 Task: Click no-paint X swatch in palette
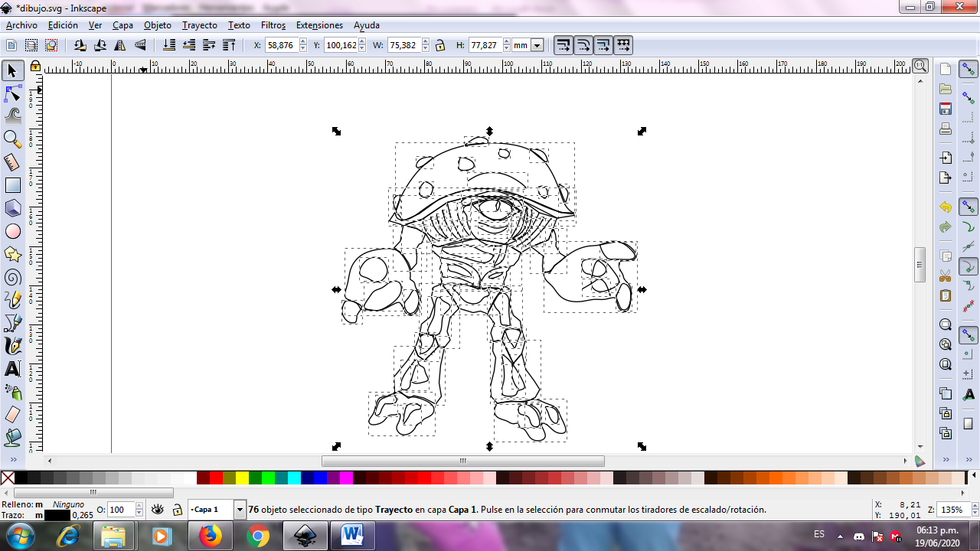(8, 478)
